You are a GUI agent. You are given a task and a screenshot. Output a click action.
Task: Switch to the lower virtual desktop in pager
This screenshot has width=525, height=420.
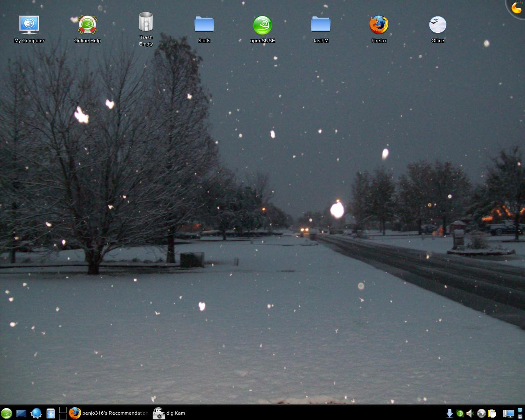pyautogui.click(x=63, y=417)
